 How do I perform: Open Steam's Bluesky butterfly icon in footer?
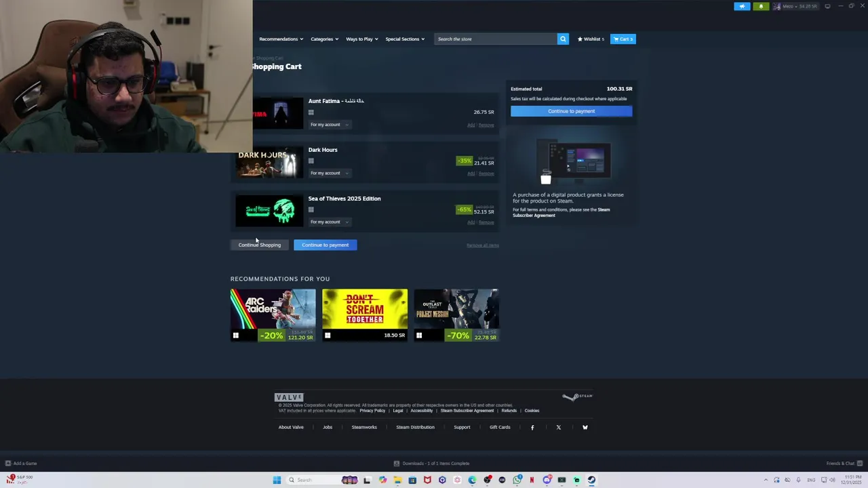[585, 427]
